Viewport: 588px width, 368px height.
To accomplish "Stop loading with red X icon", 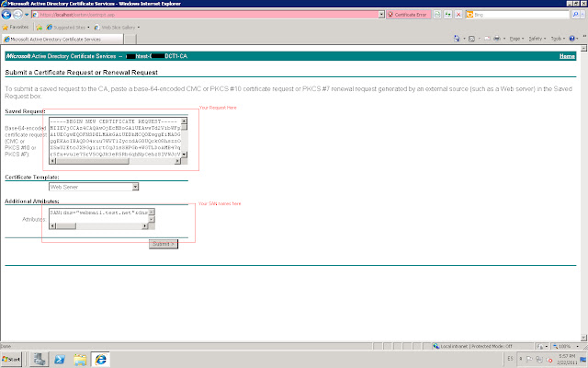I will click(x=458, y=15).
